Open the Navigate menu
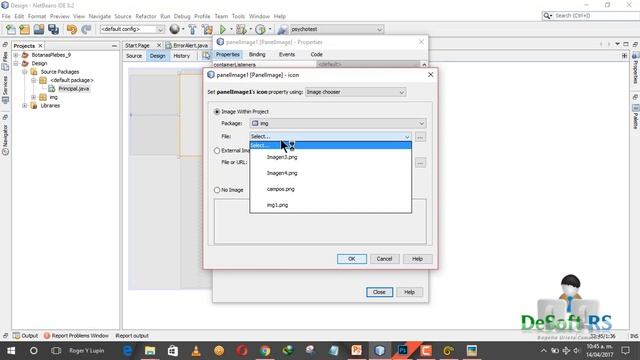 100,16
